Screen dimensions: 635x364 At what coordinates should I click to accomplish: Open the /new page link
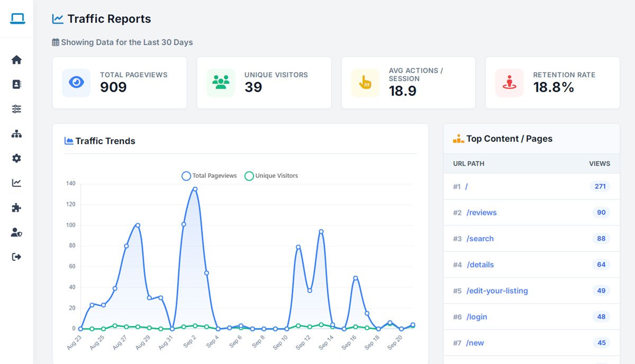[475, 343]
